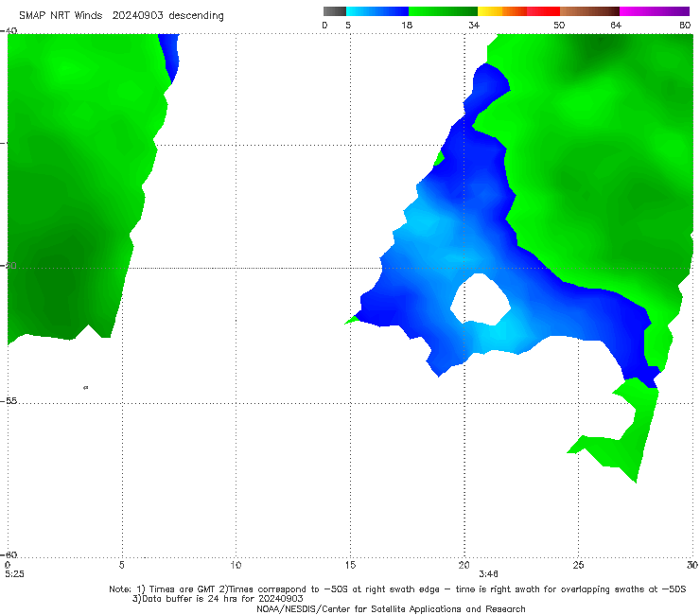The width and height of the screenshot is (700, 615).
Task: Click the swath time label '5:25'
Action: pyautogui.click(x=14, y=574)
